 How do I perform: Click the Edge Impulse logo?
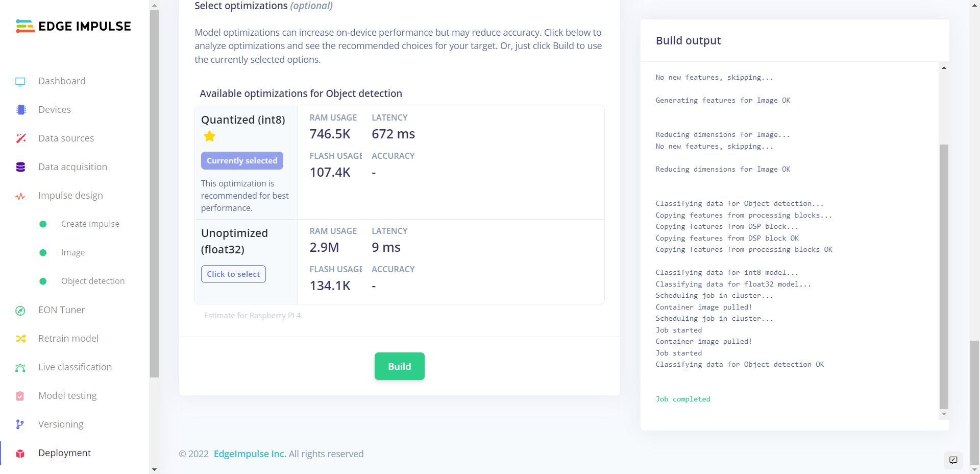point(73,26)
